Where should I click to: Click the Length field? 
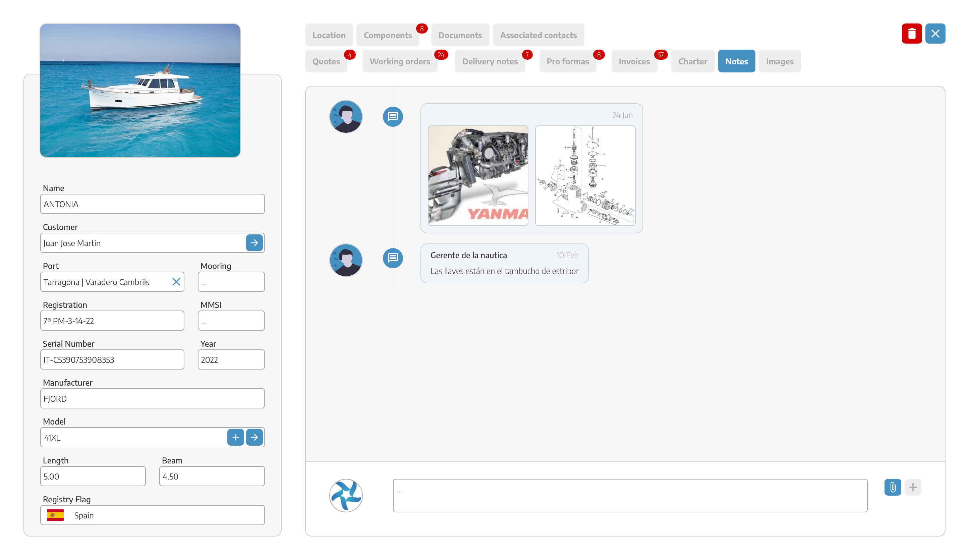coord(93,476)
